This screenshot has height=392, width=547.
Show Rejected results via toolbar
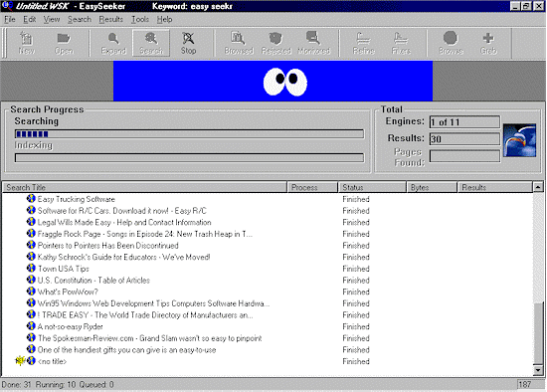[275, 43]
